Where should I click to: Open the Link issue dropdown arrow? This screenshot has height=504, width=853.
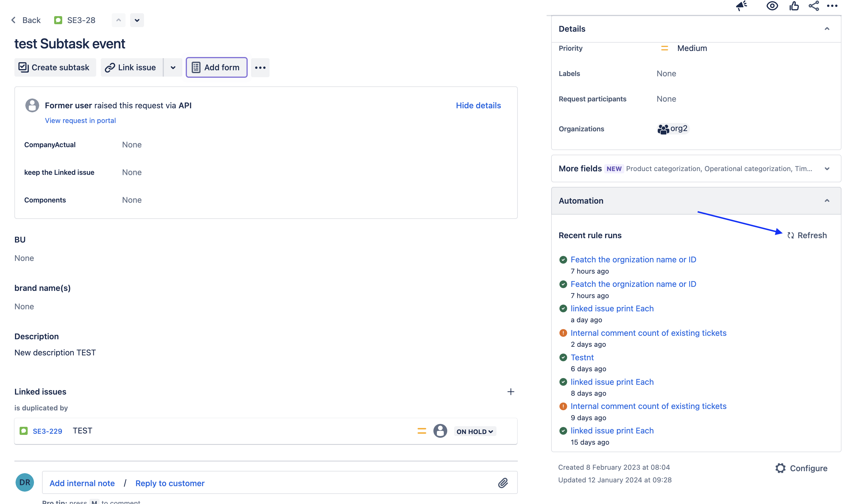coord(173,68)
